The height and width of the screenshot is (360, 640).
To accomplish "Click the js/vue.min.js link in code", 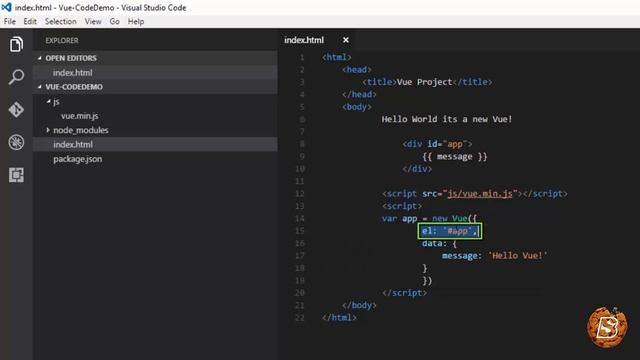I will (480, 193).
